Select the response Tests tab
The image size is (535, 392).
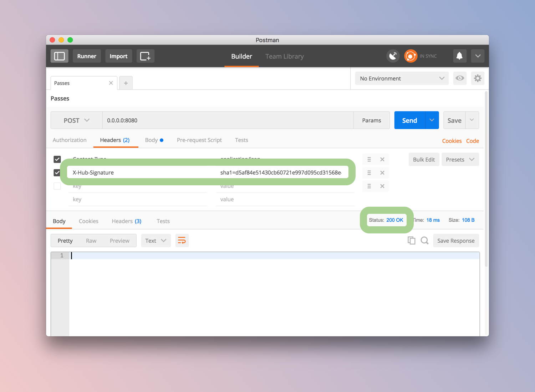point(163,221)
